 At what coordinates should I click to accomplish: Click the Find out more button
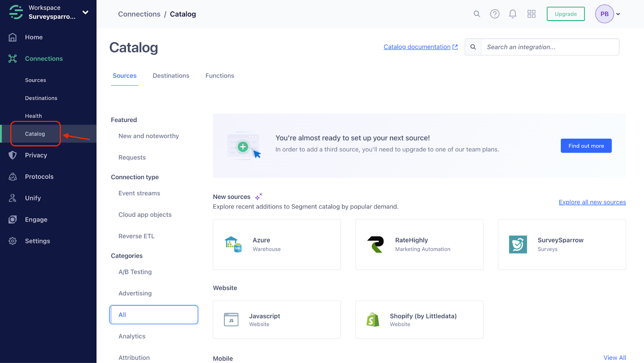(x=586, y=146)
